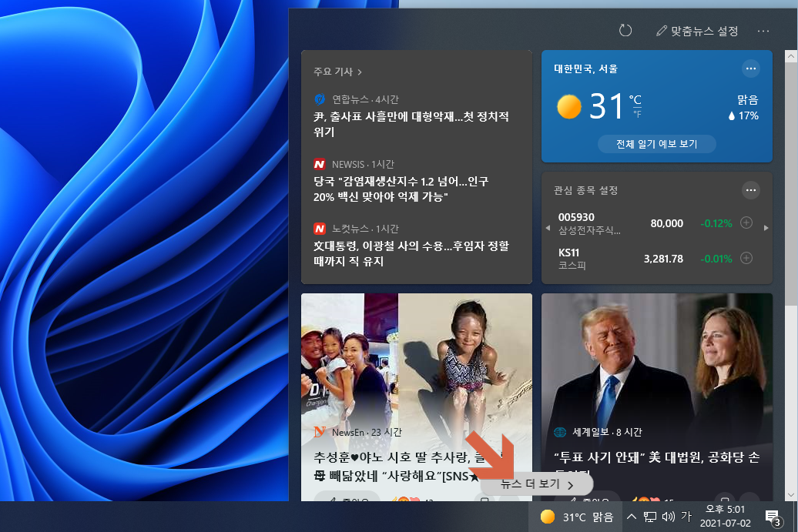Show previous stocks with left arrow

548,228
